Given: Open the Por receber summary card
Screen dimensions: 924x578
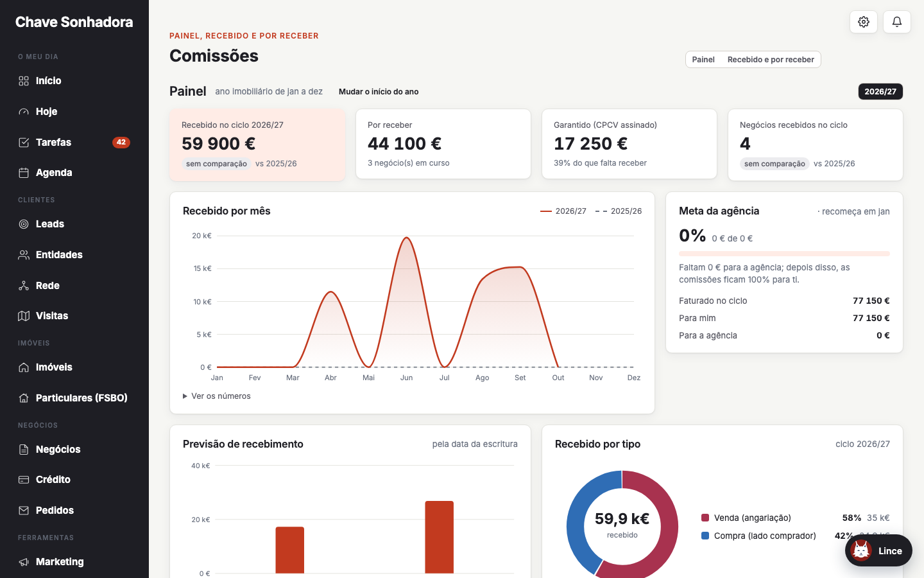Looking at the screenshot, I should point(443,144).
